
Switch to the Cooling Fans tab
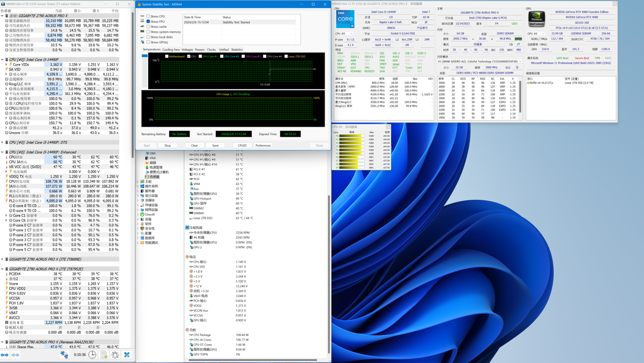pos(171,50)
